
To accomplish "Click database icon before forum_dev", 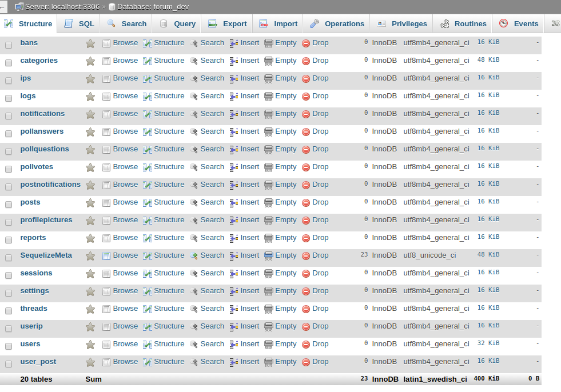I will (x=112, y=7).
